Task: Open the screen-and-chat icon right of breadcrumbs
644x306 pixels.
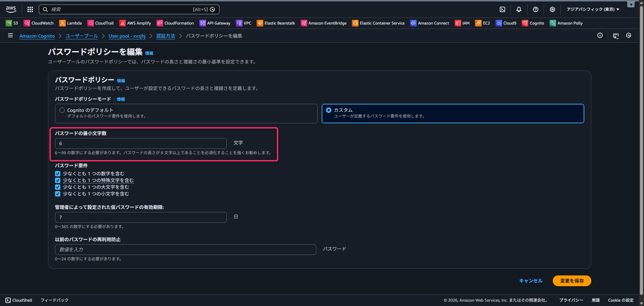Action: [616, 36]
